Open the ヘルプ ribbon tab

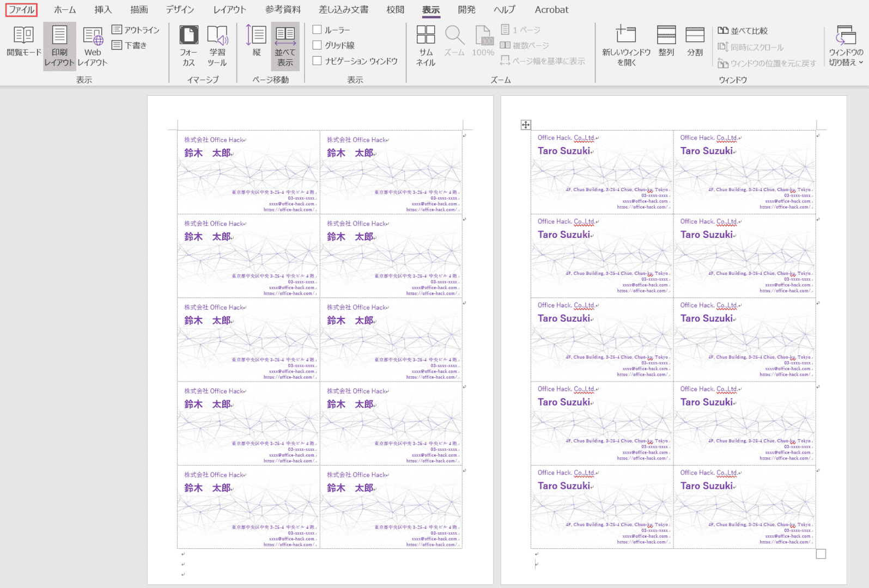point(505,10)
